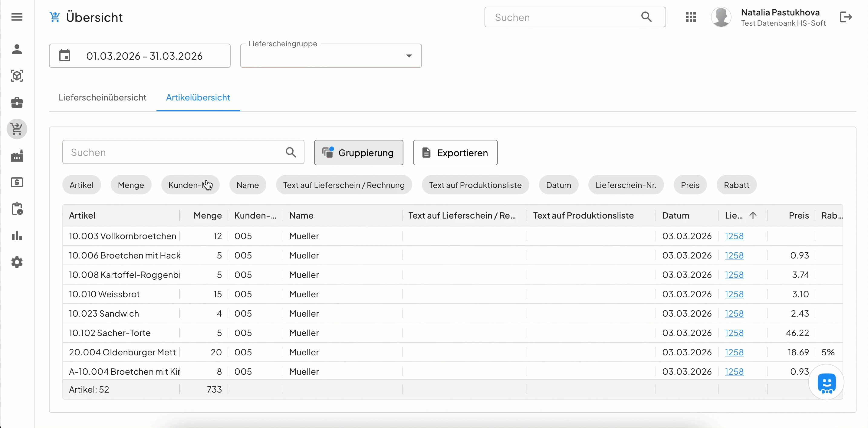Toggle the Rabatt column chip
The image size is (868, 428).
[x=736, y=185]
